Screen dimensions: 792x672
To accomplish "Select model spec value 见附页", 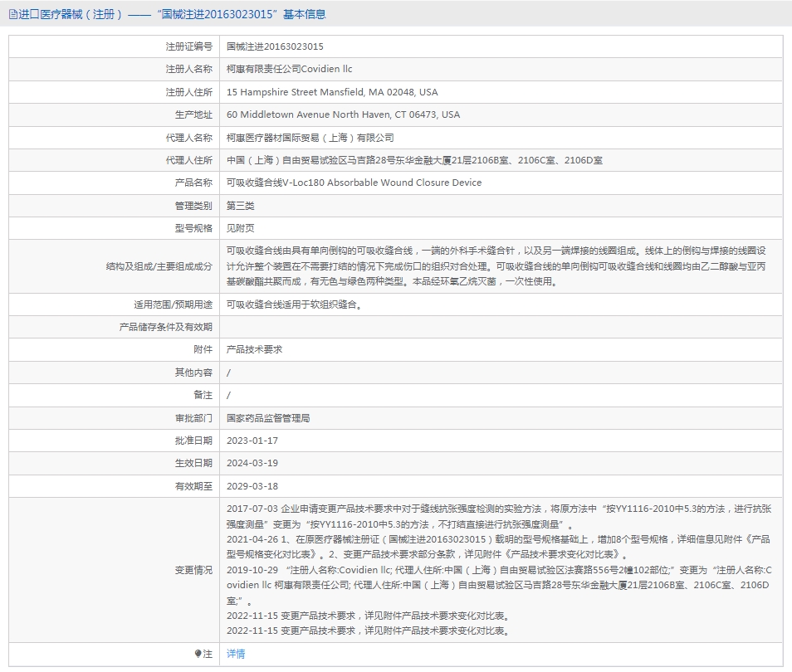I will 241,228.
